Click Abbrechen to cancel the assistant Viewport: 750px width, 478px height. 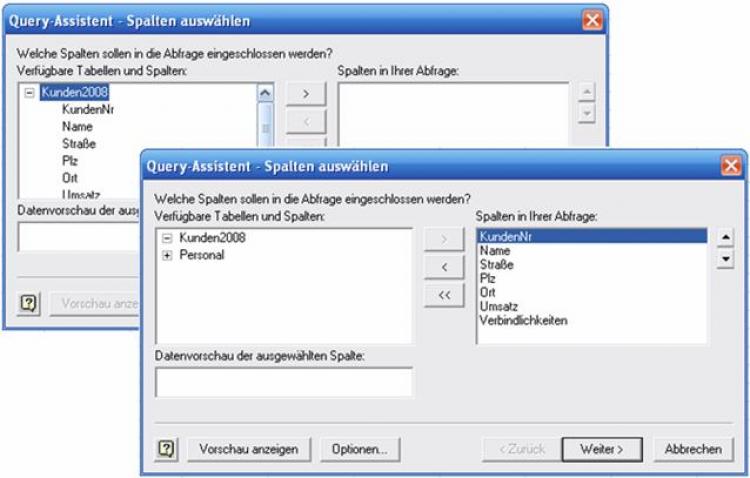pyautogui.click(x=693, y=449)
